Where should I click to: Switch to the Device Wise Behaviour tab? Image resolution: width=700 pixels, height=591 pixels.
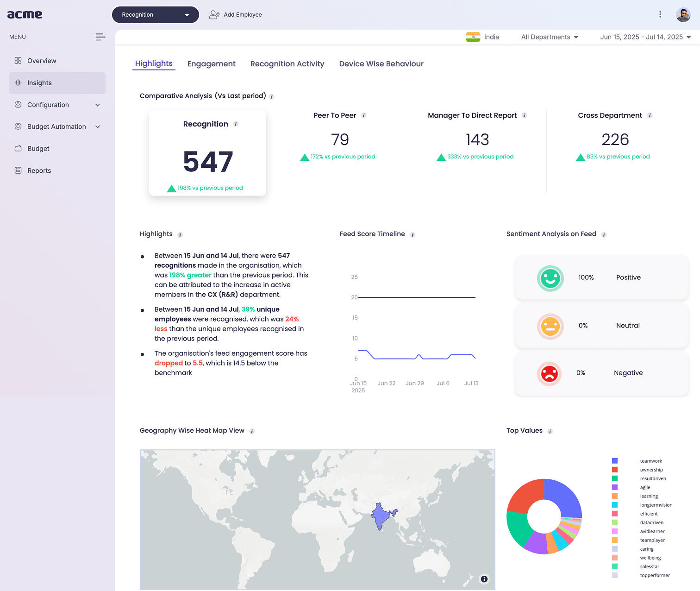[381, 64]
